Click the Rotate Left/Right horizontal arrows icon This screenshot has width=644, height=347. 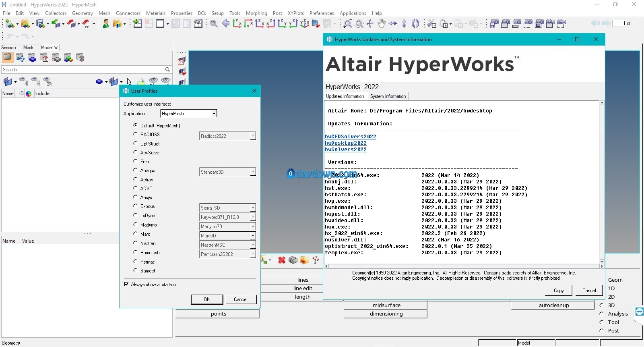[393, 23]
